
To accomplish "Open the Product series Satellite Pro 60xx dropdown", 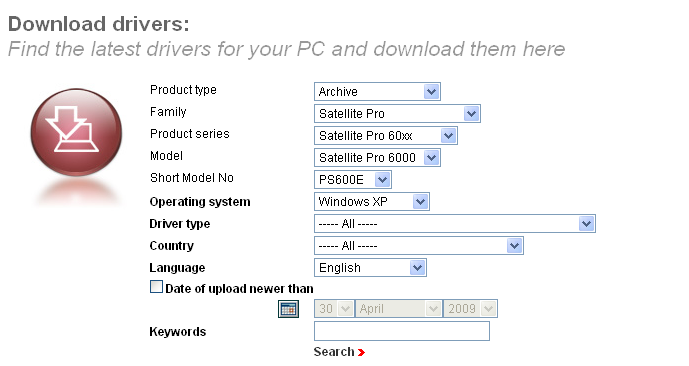I will click(x=386, y=135).
